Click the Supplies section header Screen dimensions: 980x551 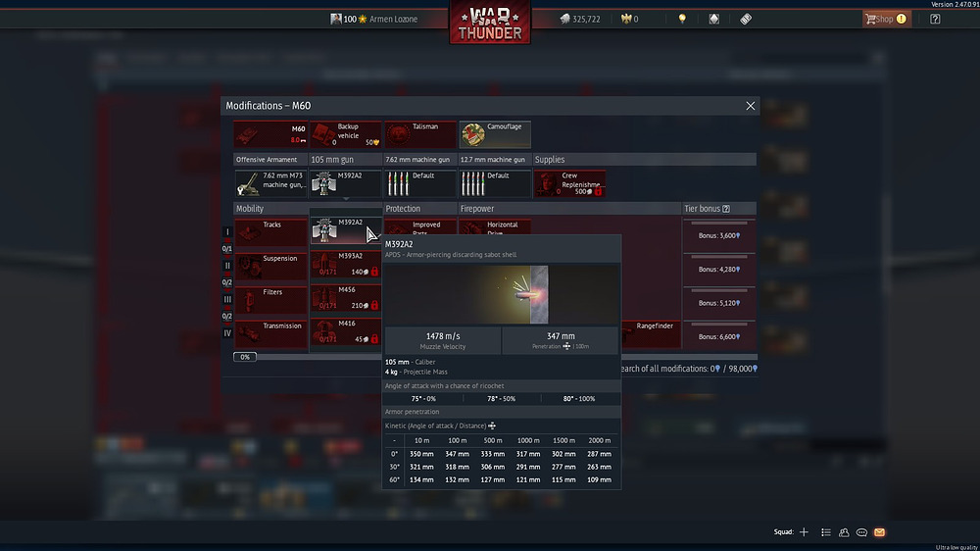pos(645,160)
